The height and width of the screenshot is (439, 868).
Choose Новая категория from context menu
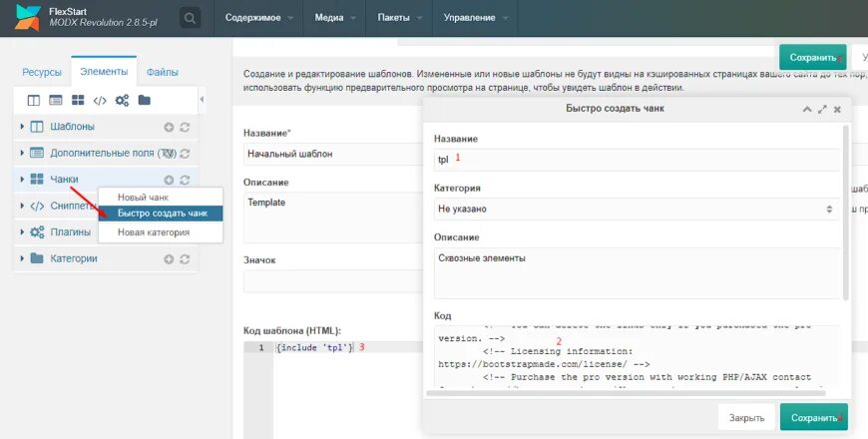pyautogui.click(x=161, y=232)
